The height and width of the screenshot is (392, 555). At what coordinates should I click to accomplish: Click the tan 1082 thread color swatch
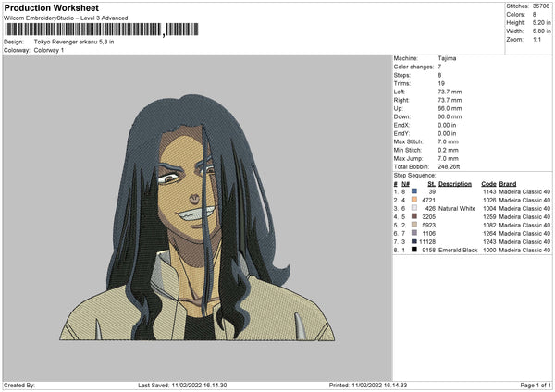click(414, 225)
